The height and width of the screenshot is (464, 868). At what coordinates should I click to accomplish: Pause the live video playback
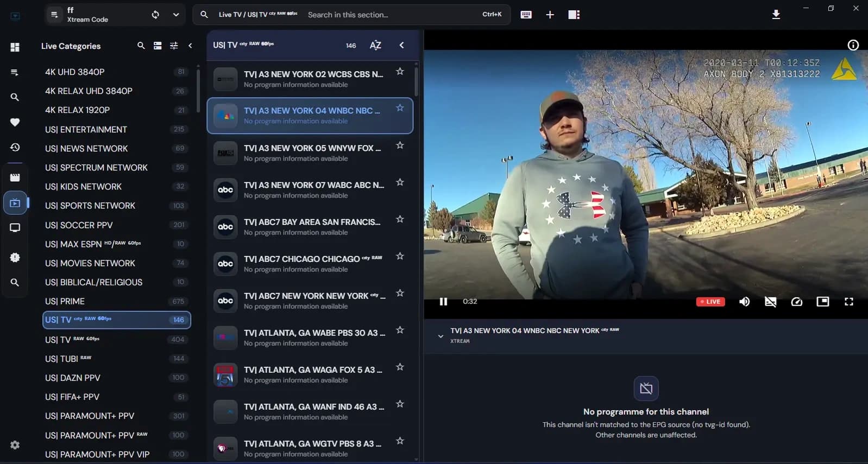(x=443, y=301)
